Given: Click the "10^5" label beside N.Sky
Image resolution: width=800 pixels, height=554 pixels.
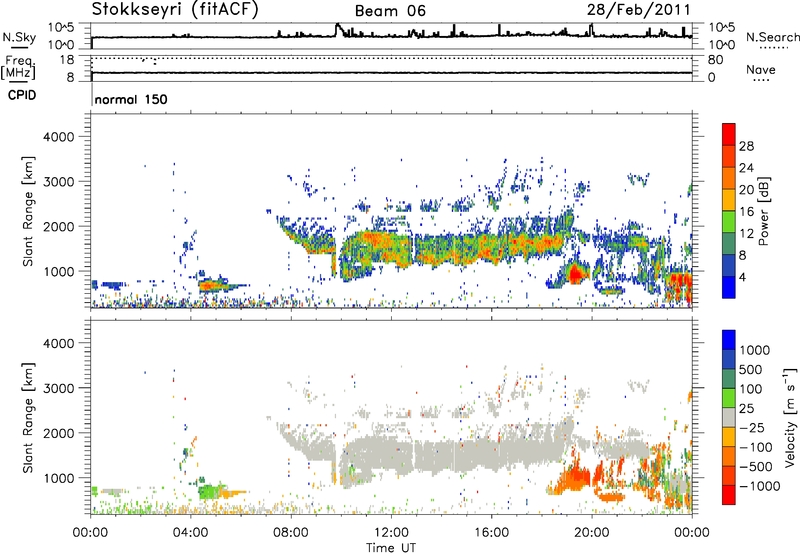Looking at the screenshot, I should (61, 28).
